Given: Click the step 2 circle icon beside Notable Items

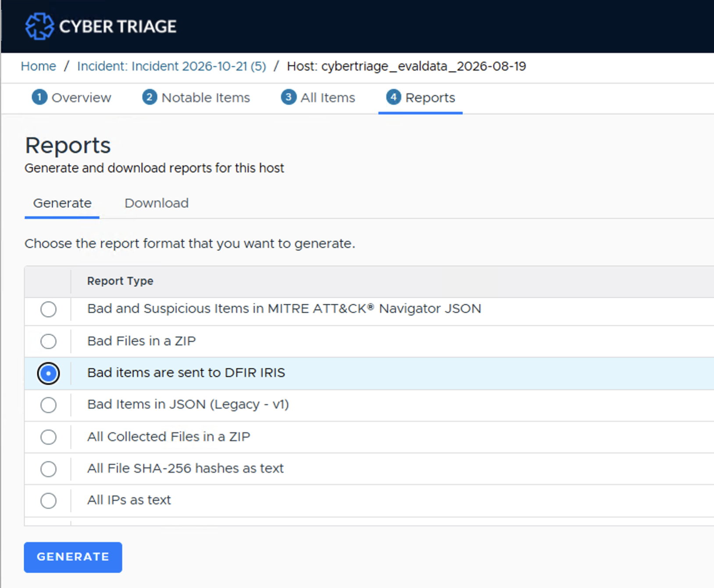Looking at the screenshot, I should [150, 97].
